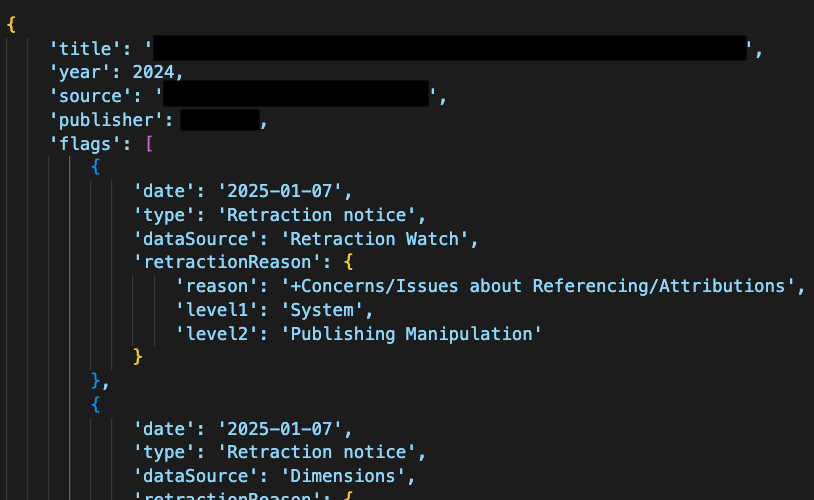Click the redacted title value block

click(450, 48)
